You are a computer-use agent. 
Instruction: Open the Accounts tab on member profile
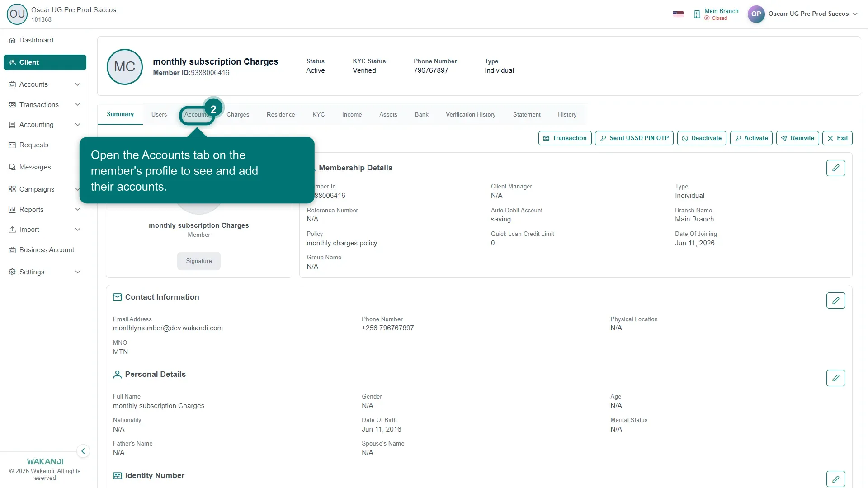pos(197,115)
